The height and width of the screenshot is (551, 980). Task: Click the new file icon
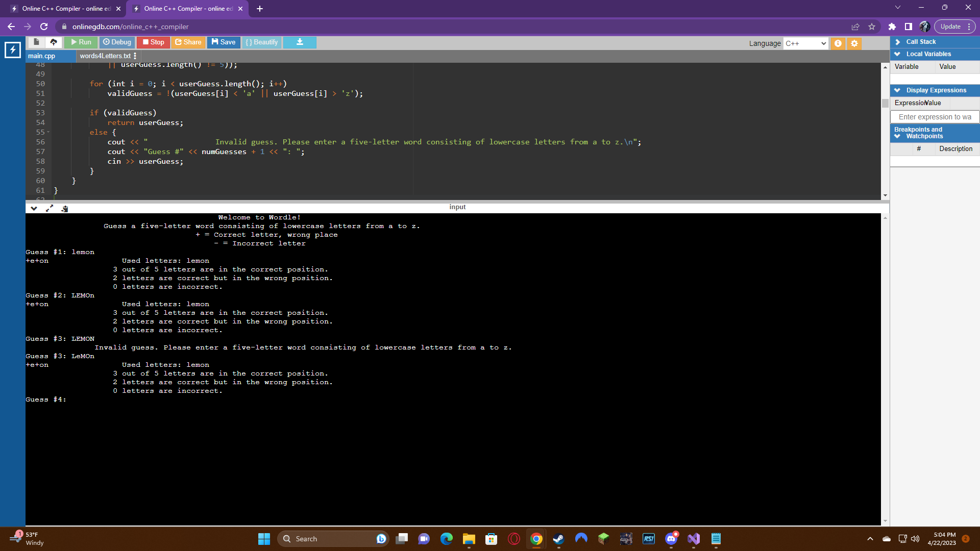tap(36, 42)
